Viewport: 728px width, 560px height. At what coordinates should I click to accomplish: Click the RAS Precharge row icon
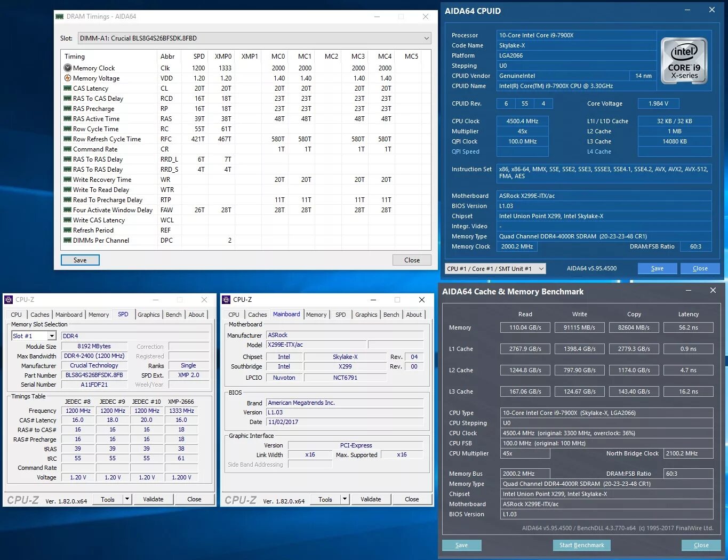[68, 109]
